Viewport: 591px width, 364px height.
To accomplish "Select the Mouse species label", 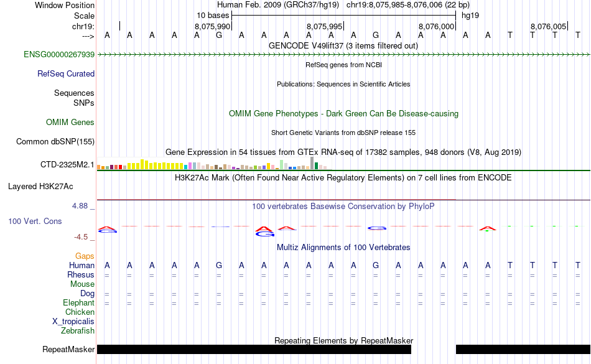I will (83, 284).
